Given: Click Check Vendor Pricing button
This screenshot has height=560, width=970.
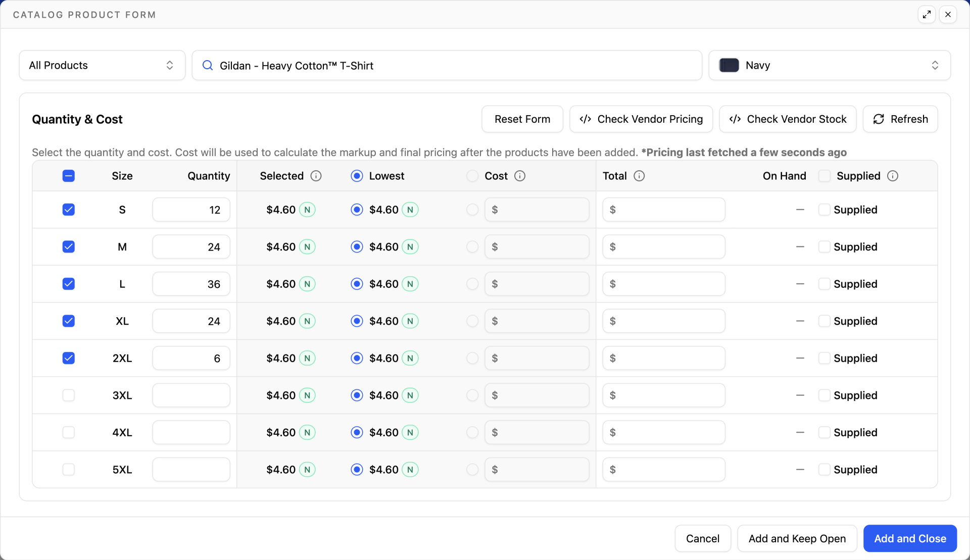Looking at the screenshot, I should click(x=641, y=119).
